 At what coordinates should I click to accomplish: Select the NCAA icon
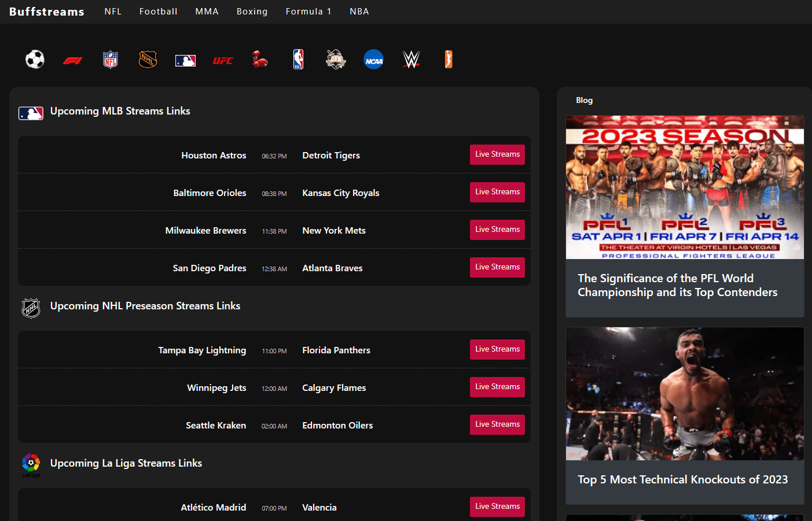373,59
